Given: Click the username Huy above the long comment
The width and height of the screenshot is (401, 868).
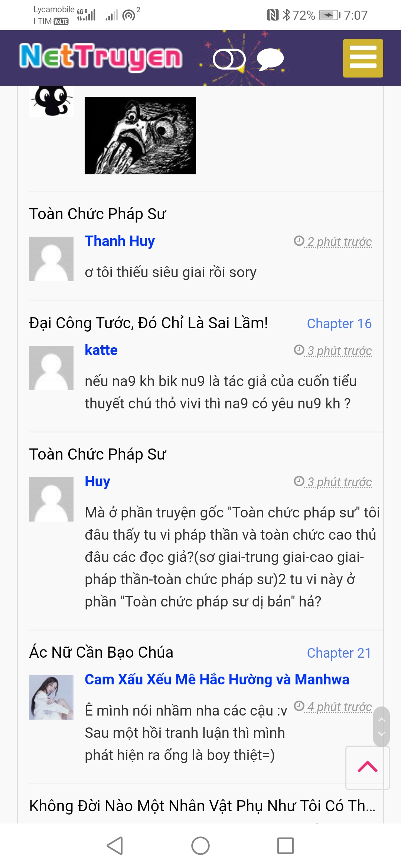Looking at the screenshot, I should pyautogui.click(x=97, y=481).
